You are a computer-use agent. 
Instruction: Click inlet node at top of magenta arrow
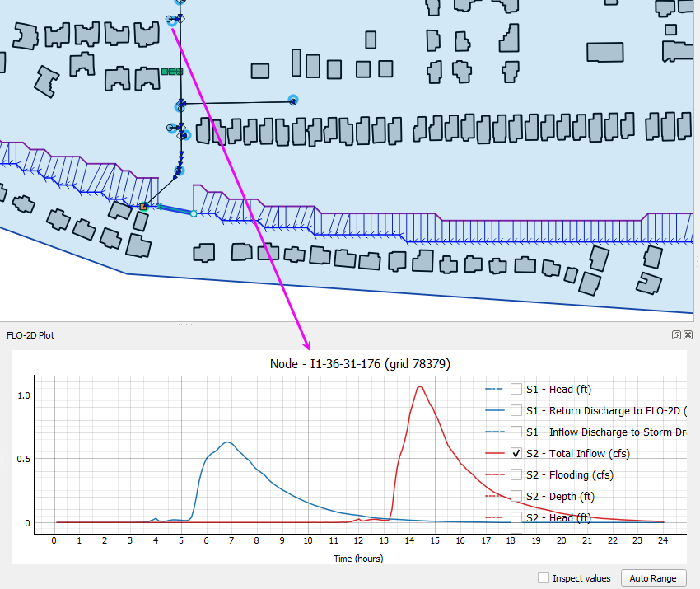click(171, 19)
